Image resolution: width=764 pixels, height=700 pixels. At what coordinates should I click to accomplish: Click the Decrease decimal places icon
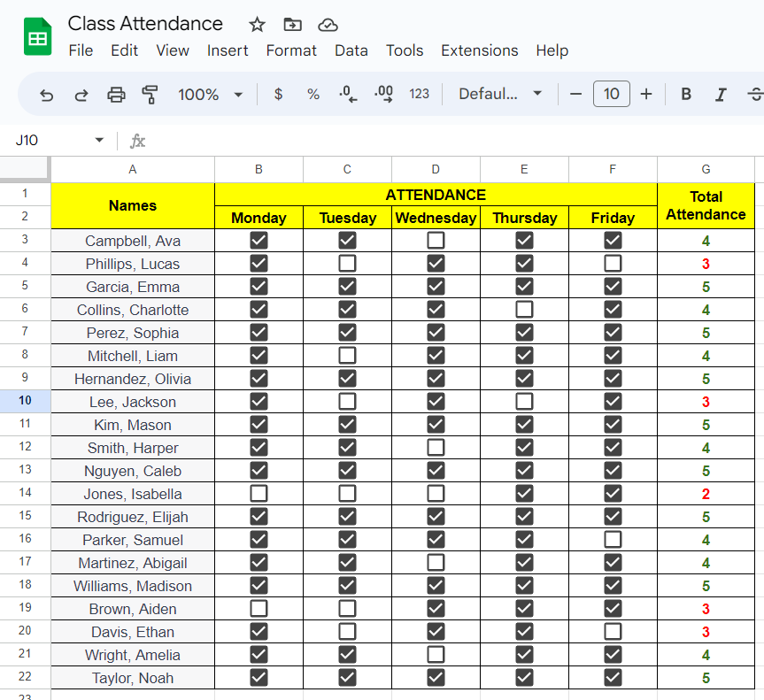click(349, 94)
